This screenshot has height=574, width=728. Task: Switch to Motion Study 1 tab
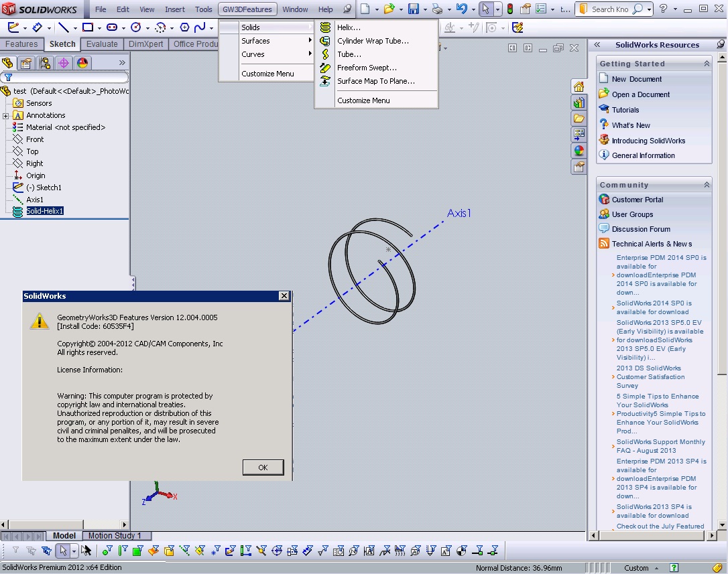(x=114, y=536)
